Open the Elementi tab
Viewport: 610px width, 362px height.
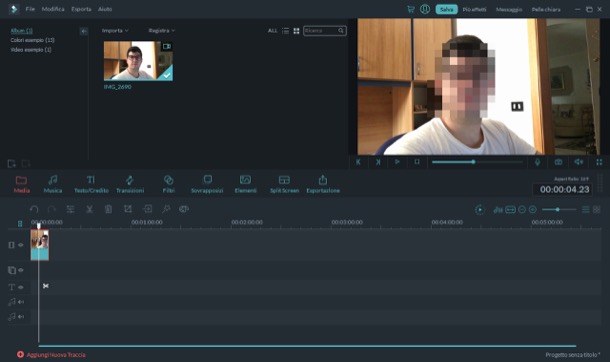[245, 184]
